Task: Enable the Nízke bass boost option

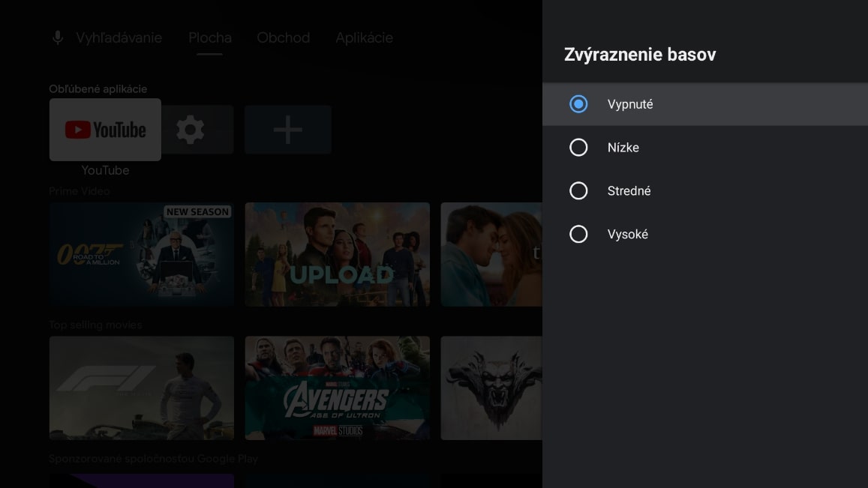Action: tap(578, 148)
